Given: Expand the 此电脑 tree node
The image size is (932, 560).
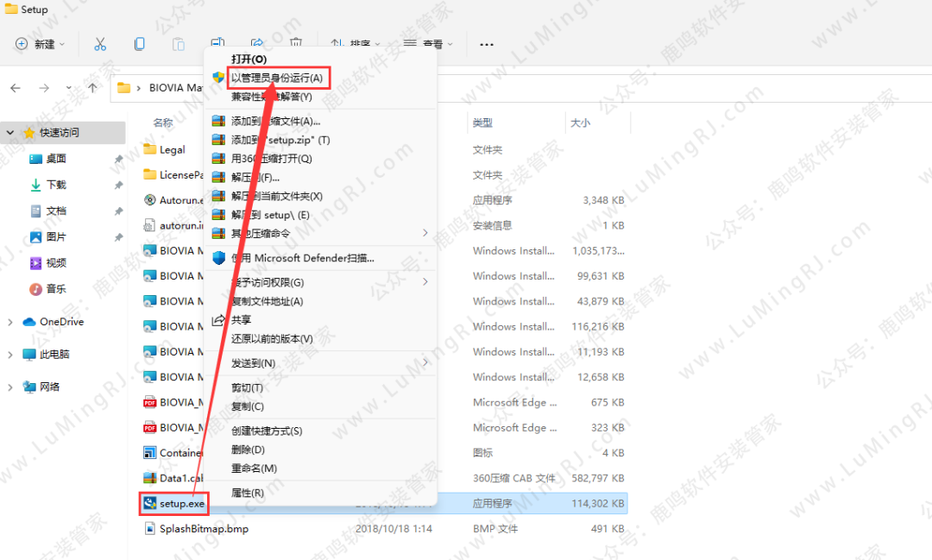Looking at the screenshot, I should click(10, 355).
